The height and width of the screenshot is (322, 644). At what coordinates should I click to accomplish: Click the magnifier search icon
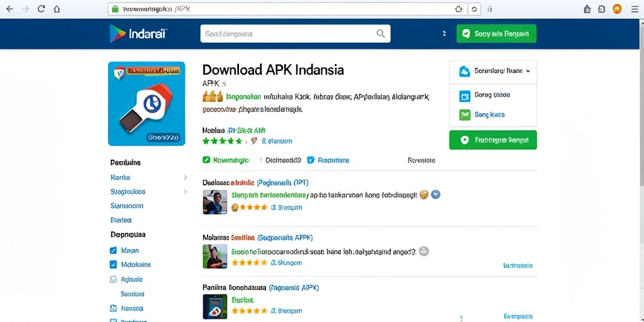pos(380,34)
